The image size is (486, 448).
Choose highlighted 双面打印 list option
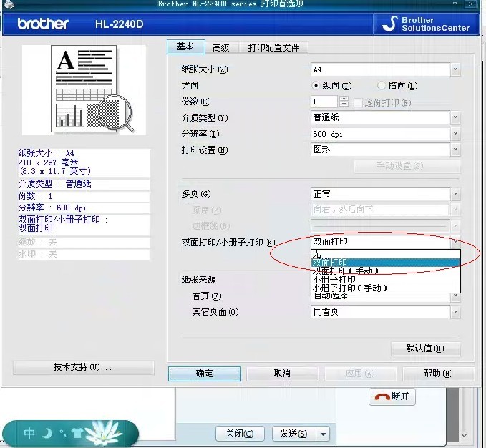[386, 263]
